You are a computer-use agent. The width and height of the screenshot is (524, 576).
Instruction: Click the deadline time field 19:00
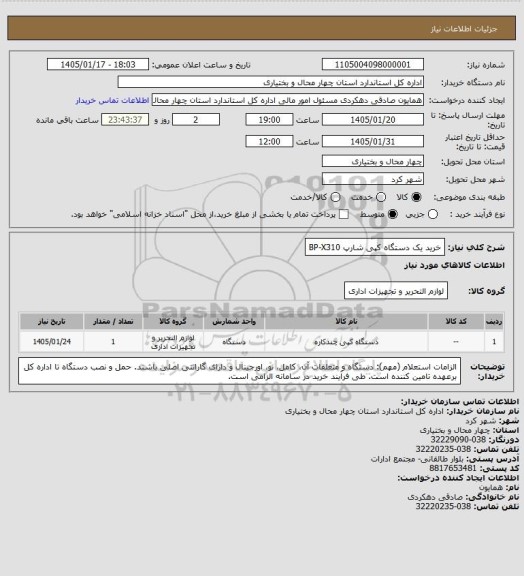(x=269, y=120)
